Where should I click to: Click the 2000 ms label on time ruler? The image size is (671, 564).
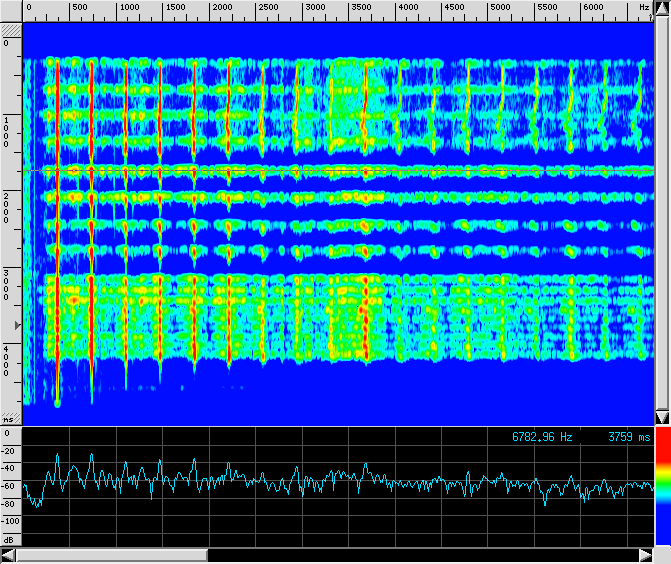coord(7,205)
